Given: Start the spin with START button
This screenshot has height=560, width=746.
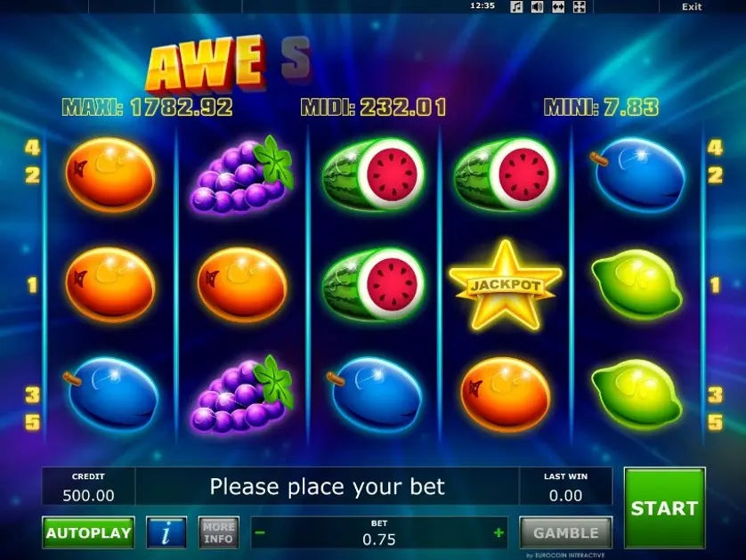Looking at the screenshot, I should point(664,507).
